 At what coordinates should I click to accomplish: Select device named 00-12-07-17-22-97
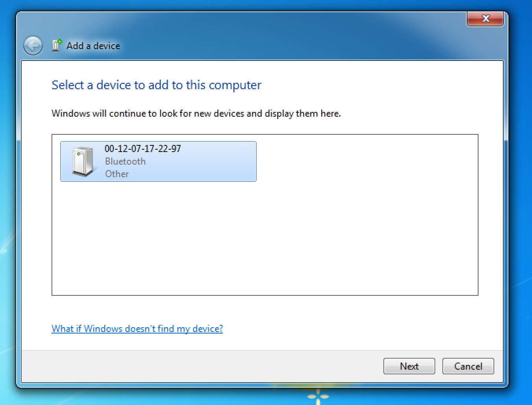pos(158,161)
